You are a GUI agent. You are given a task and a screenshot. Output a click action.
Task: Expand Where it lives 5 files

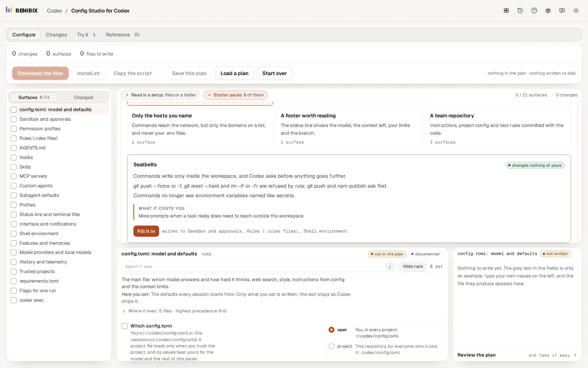pos(174,311)
